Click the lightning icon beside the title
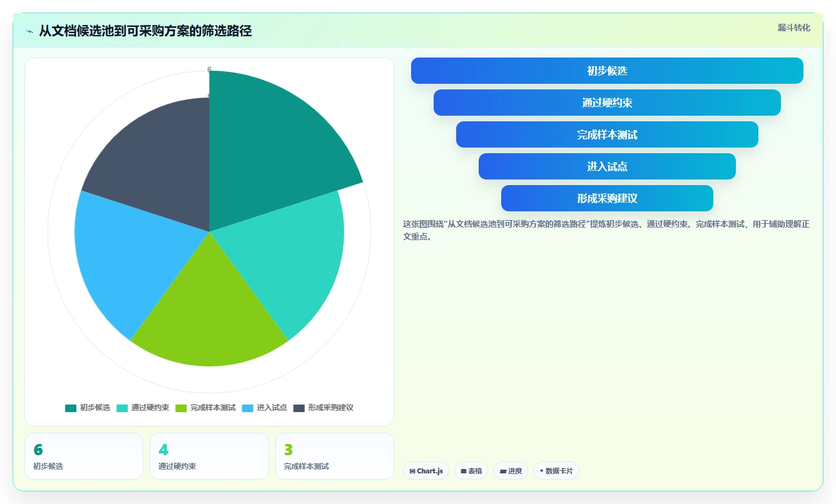This screenshot has width=836, height=504. tap(29, 31)
